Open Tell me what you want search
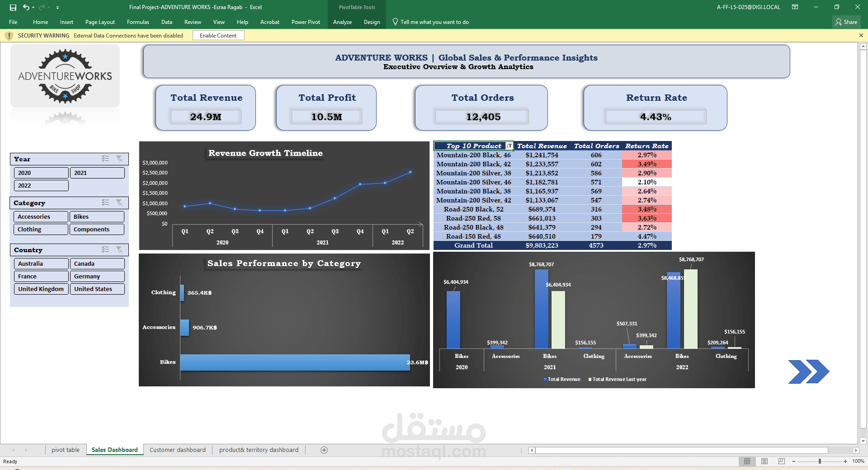 pyautogui.click(x=430, y=22)
